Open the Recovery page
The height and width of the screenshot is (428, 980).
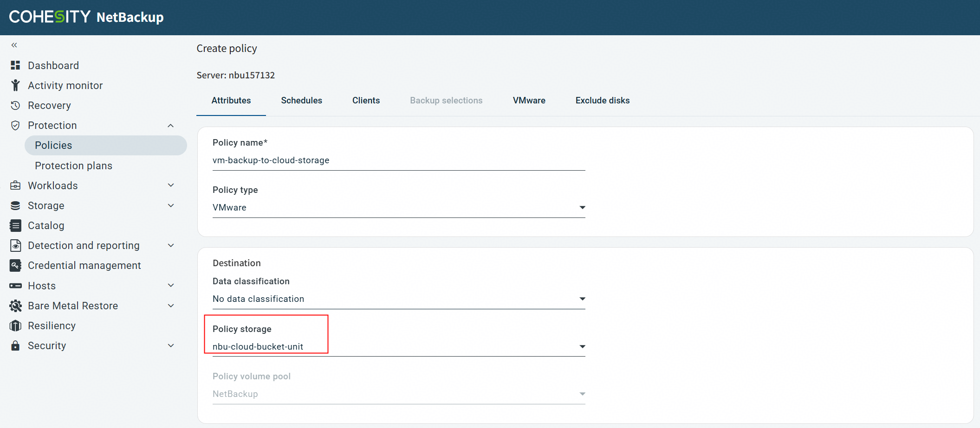point(49,105)
